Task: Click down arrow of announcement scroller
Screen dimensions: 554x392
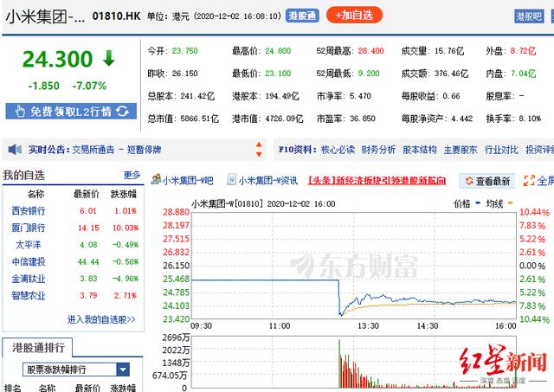Action: [259, 154]
